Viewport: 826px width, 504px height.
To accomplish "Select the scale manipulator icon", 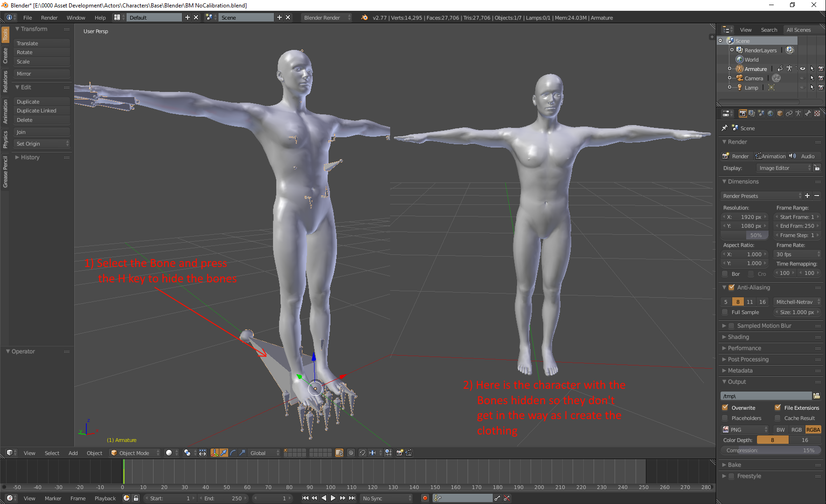I will [242, 453].
